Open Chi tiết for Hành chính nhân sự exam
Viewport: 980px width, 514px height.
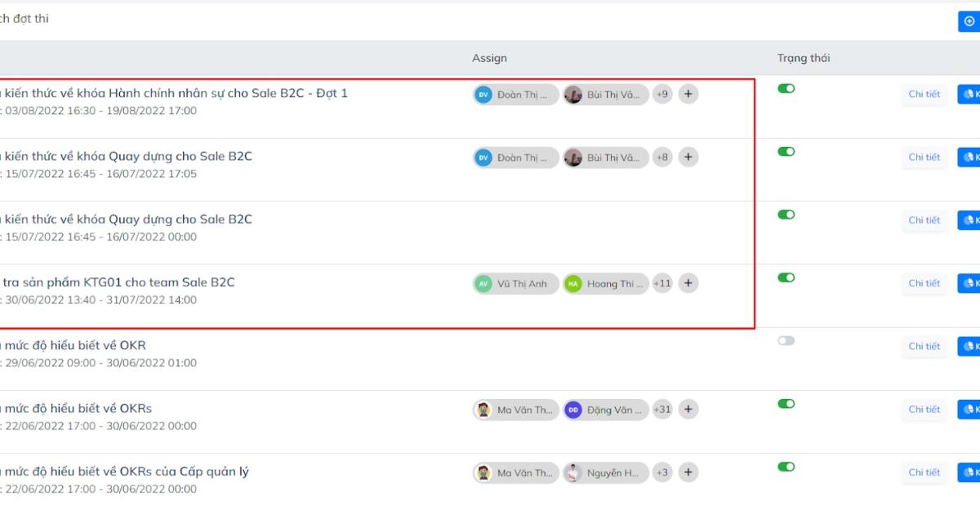(924, 94)
